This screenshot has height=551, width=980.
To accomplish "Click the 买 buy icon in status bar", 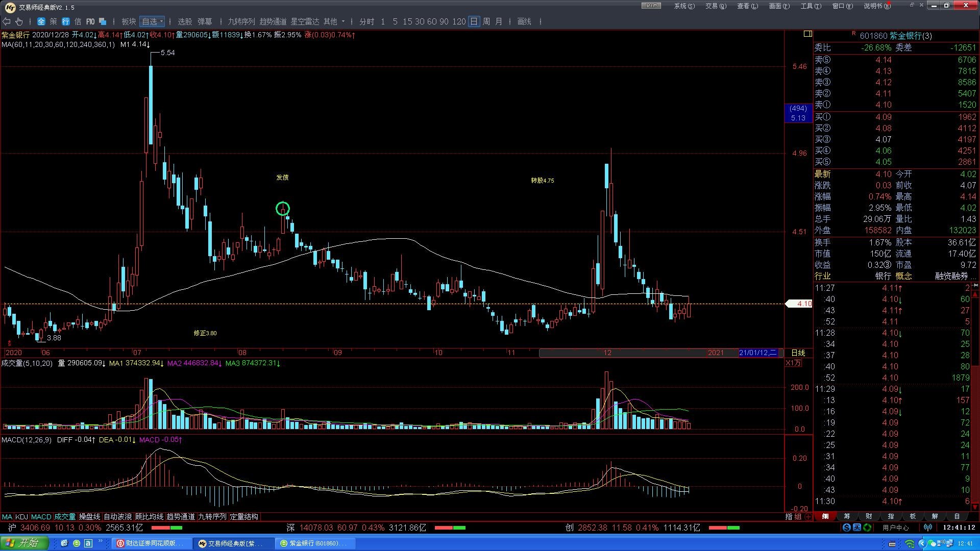I will tap(857, 528).
